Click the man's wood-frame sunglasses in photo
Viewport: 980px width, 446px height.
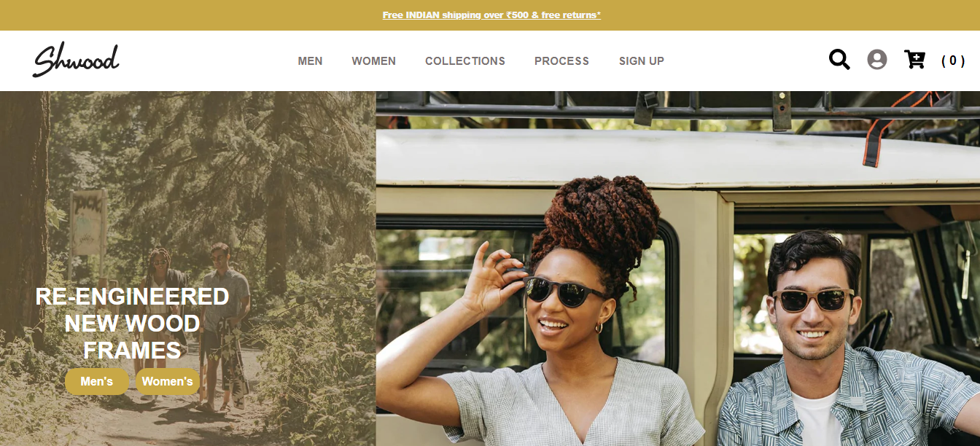coord(813,300)
